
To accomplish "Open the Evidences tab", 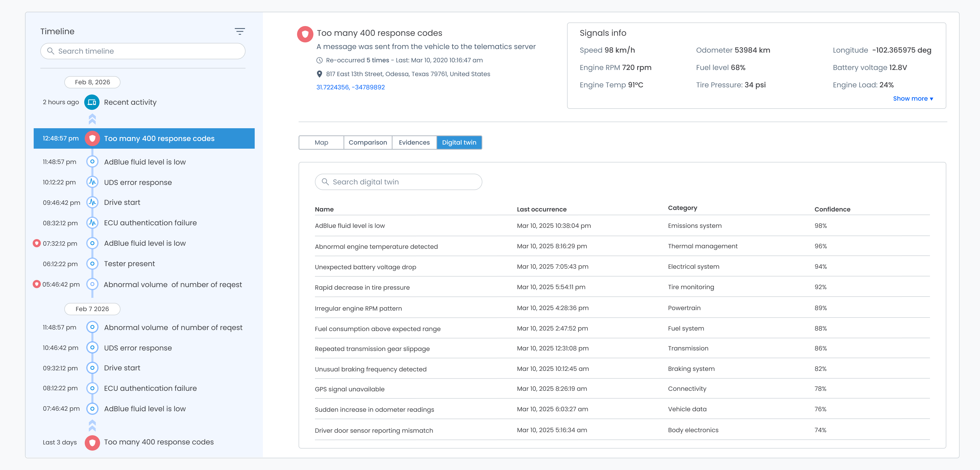I will [x=414, y=143].
